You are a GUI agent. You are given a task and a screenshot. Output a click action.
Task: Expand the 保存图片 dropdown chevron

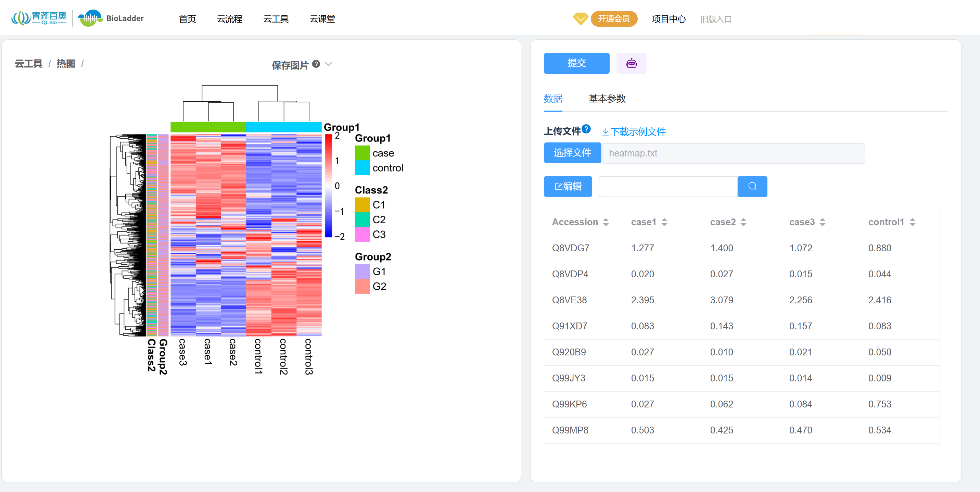(x=329, y=64)
